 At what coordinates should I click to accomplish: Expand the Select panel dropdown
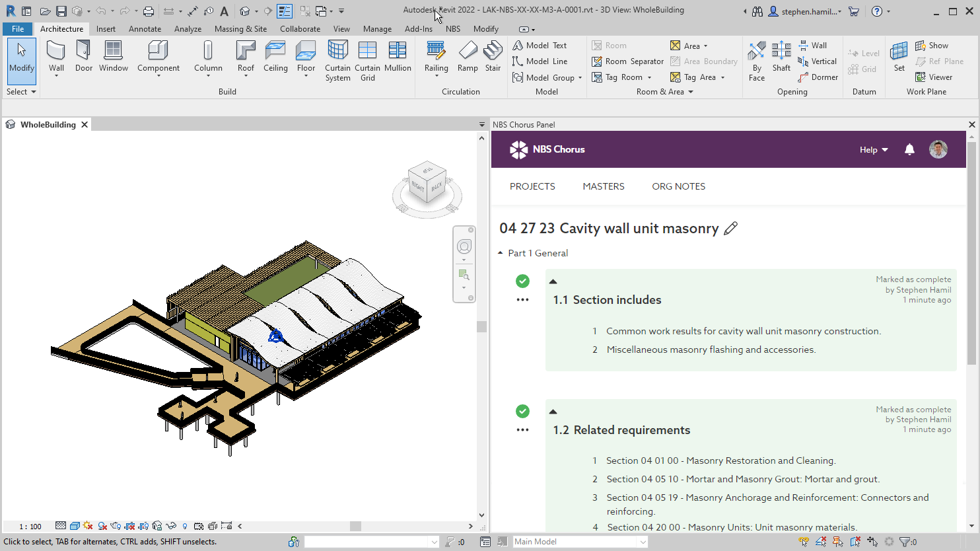point(20,92)
